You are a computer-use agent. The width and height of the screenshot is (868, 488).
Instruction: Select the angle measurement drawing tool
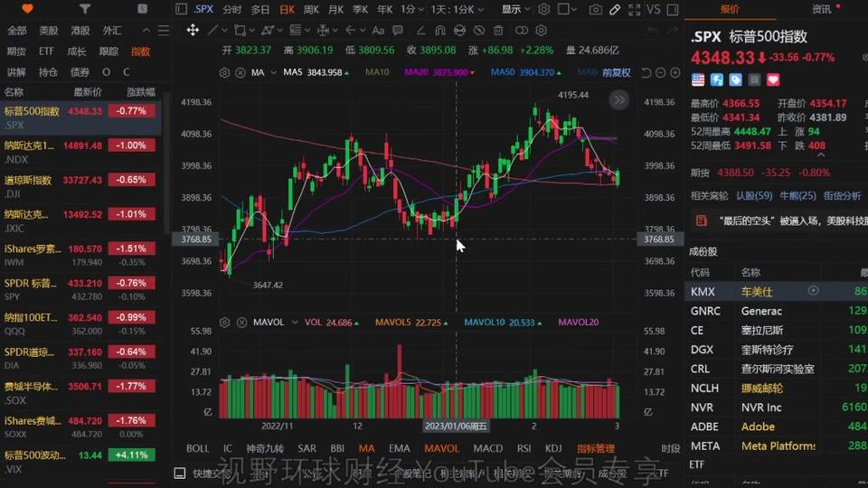(420, 30)
